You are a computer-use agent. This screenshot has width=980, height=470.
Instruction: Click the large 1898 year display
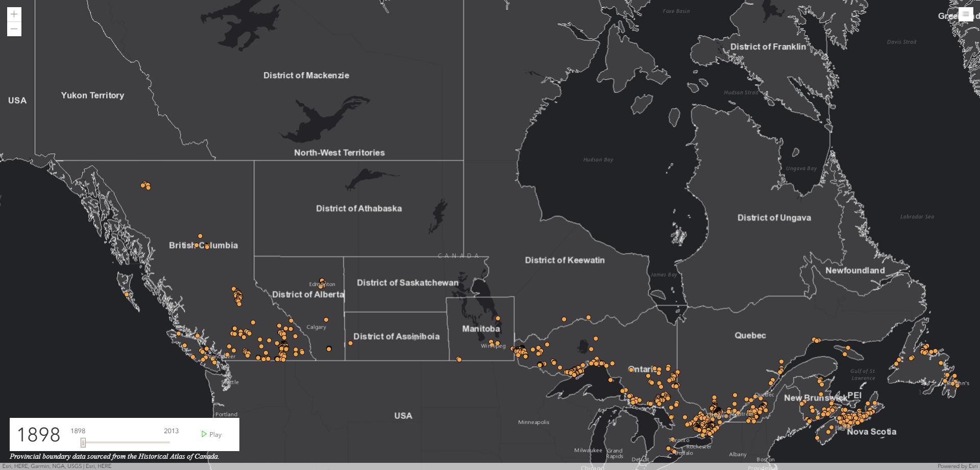pos(39,435)
